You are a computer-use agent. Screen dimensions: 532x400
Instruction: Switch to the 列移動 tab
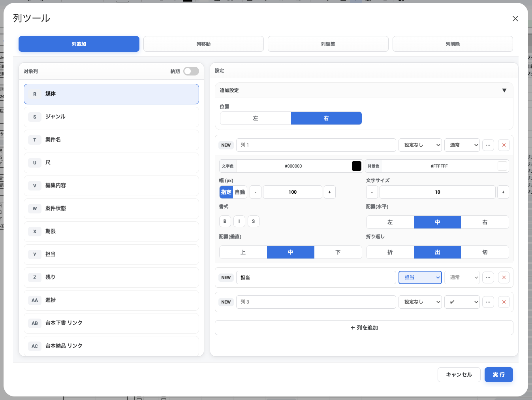coord(203,44)
